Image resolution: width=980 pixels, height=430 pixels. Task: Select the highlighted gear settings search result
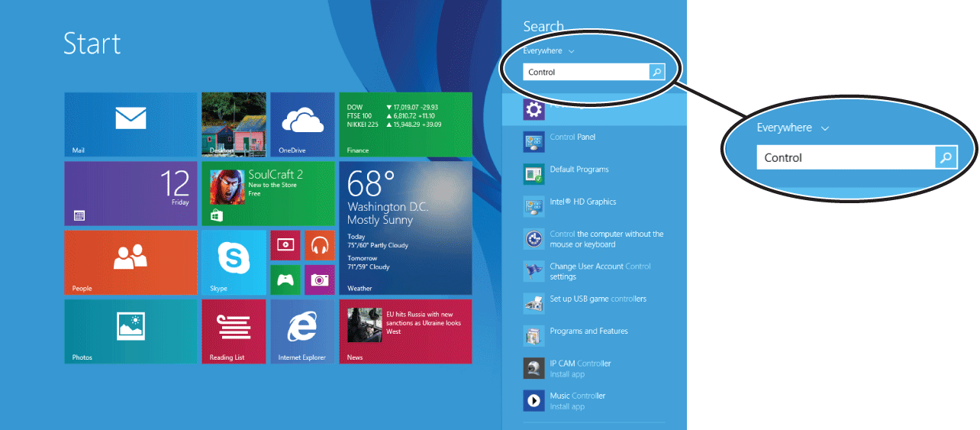tap(595, 110)
